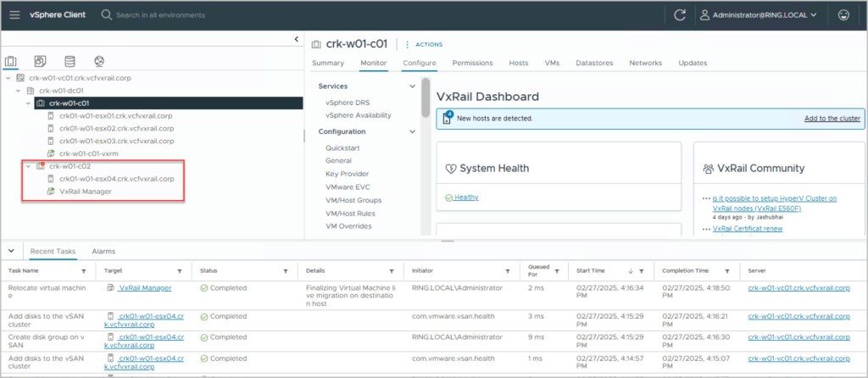Switch to VMs and Templates inventory view
This screenshot has height=378, width=868.
(x=40, y=61)
